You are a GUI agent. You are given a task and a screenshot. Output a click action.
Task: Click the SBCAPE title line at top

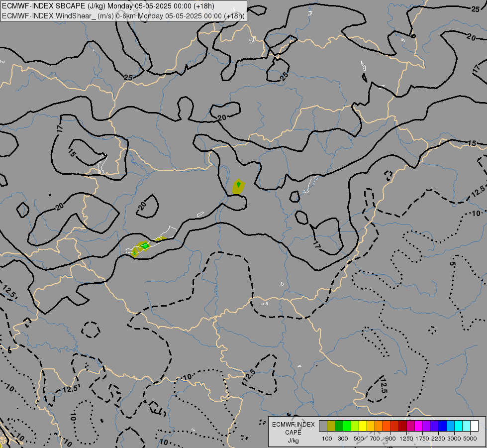tap(108, 6)
